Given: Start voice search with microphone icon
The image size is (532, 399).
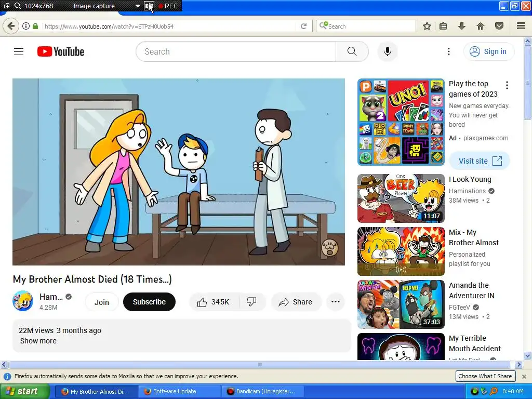Looking at the screenshot, I should point(387,51).
